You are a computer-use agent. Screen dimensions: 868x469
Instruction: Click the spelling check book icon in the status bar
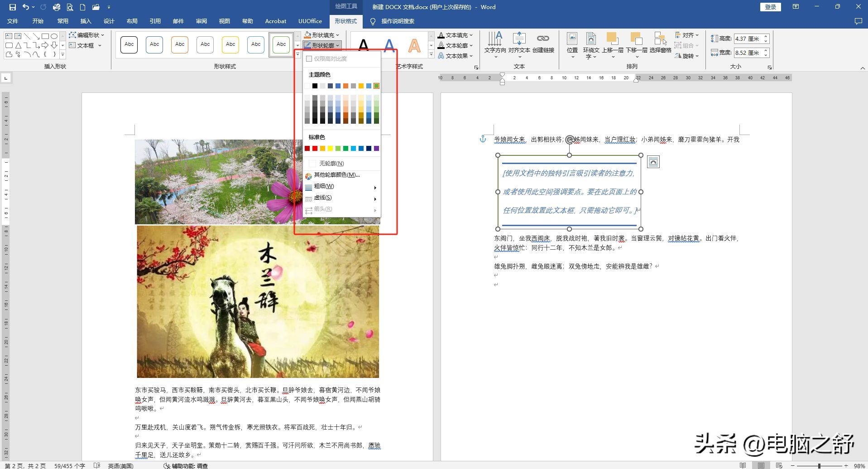(96, 466)
